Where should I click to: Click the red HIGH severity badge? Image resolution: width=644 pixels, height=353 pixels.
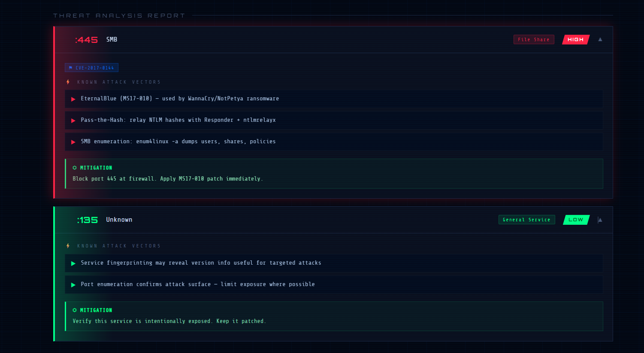(576, 39)
